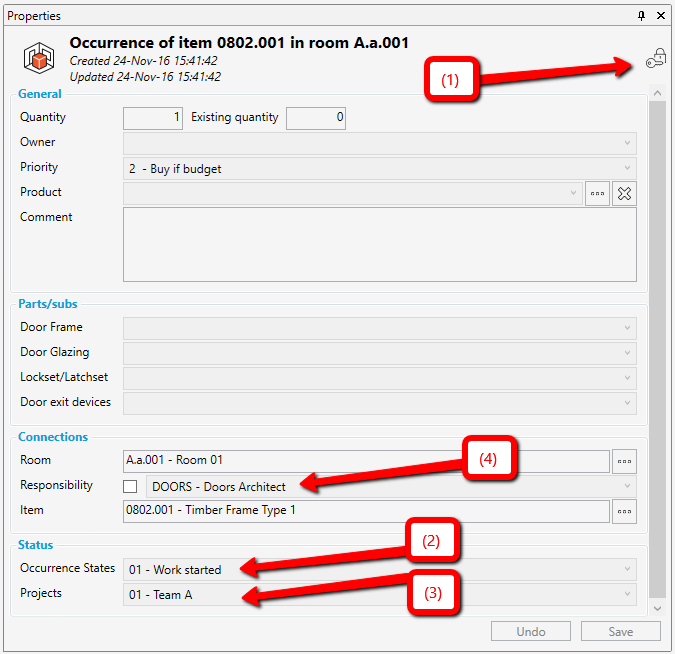Browse products with the ellipsis button
Screen dimensions: 675x654
tap(597, 193)
